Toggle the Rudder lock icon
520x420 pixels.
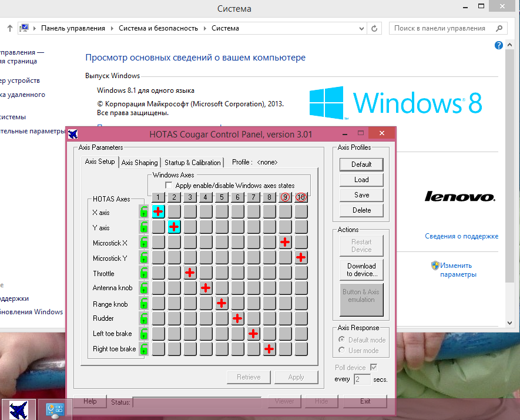coord(143,318)
